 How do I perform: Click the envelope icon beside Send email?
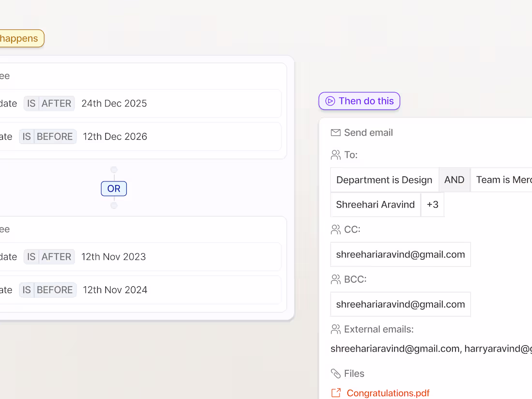[336, 133]
